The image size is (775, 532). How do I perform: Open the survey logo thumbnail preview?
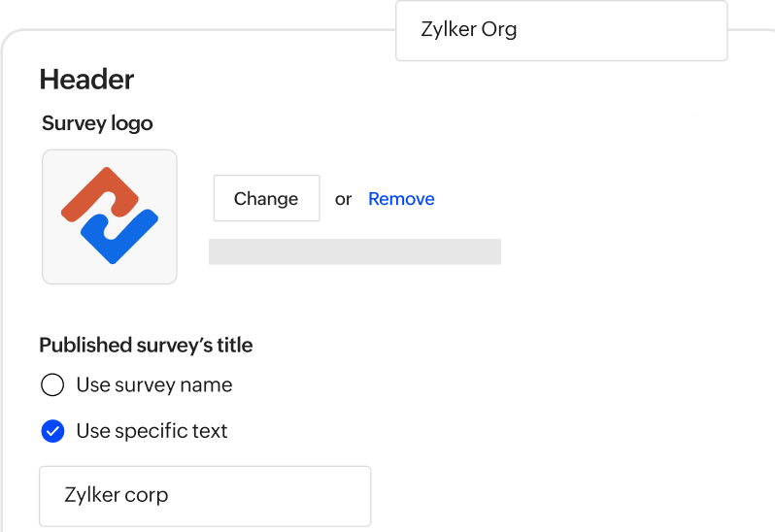[x=109, y=216]
